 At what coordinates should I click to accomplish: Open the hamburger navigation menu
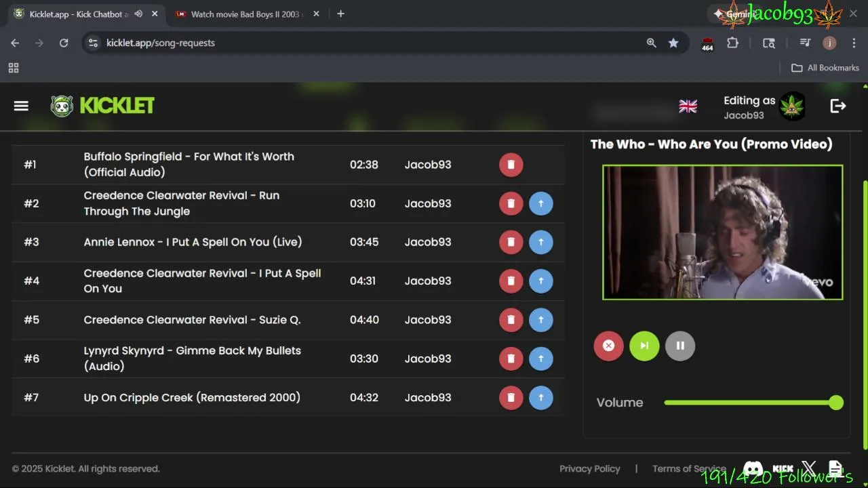21,106
